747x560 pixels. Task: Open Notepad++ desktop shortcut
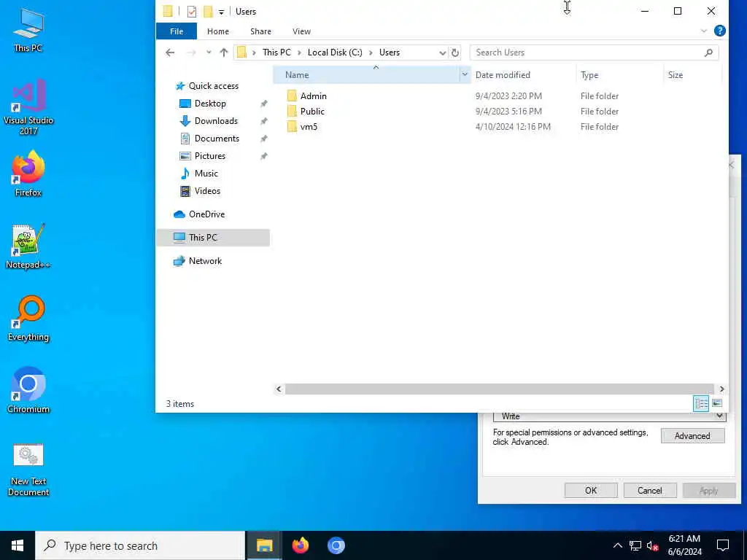pyautogui.click(x=28, y=246)
